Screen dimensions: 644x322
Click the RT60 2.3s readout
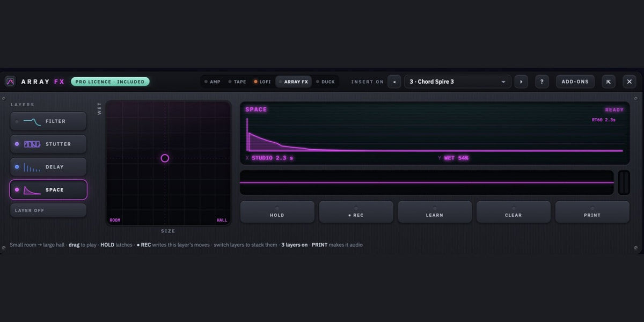603,120
